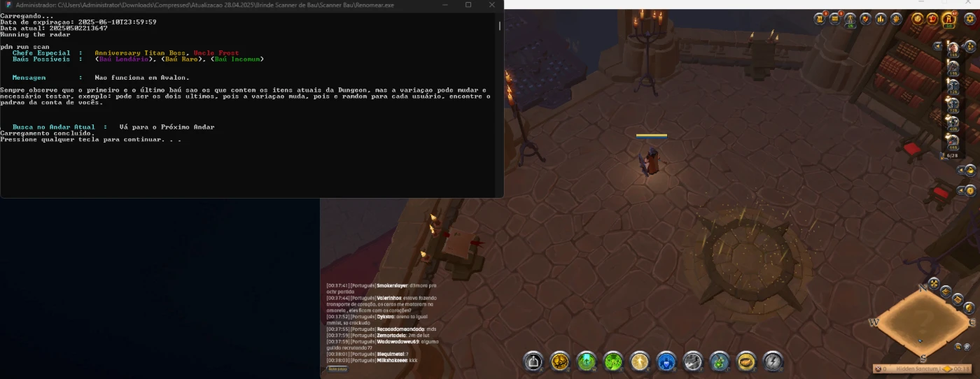
Task: Open the bar-chart rankings icon
Action: tap(881, 19)
